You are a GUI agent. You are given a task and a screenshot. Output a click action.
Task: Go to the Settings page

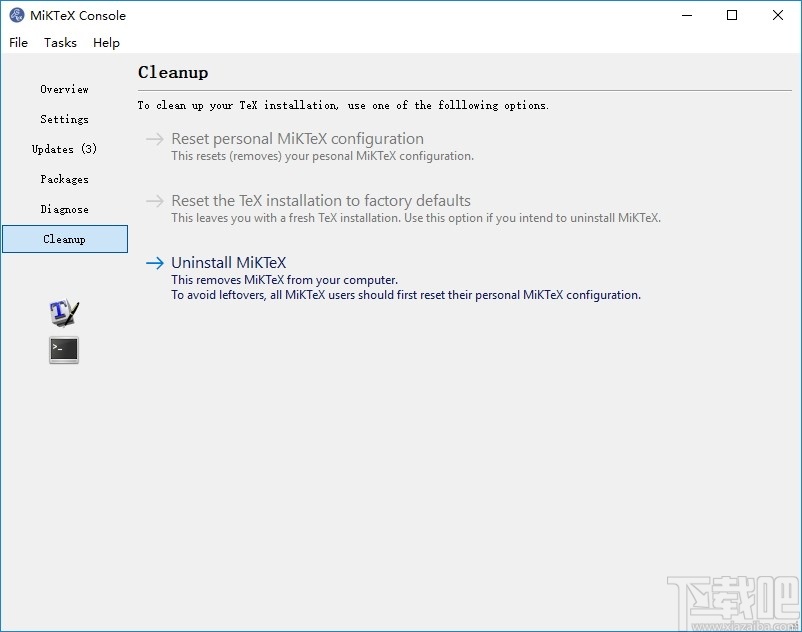64,119
